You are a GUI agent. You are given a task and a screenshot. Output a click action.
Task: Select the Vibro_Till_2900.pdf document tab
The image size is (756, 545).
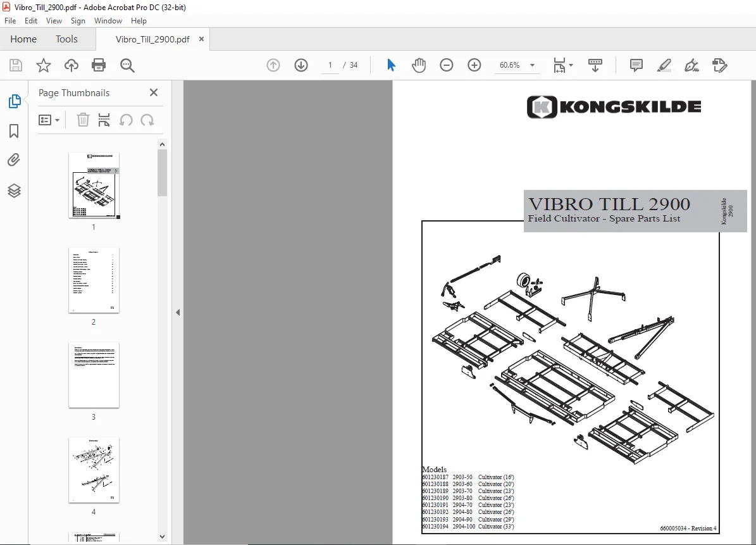click(152, 39)
